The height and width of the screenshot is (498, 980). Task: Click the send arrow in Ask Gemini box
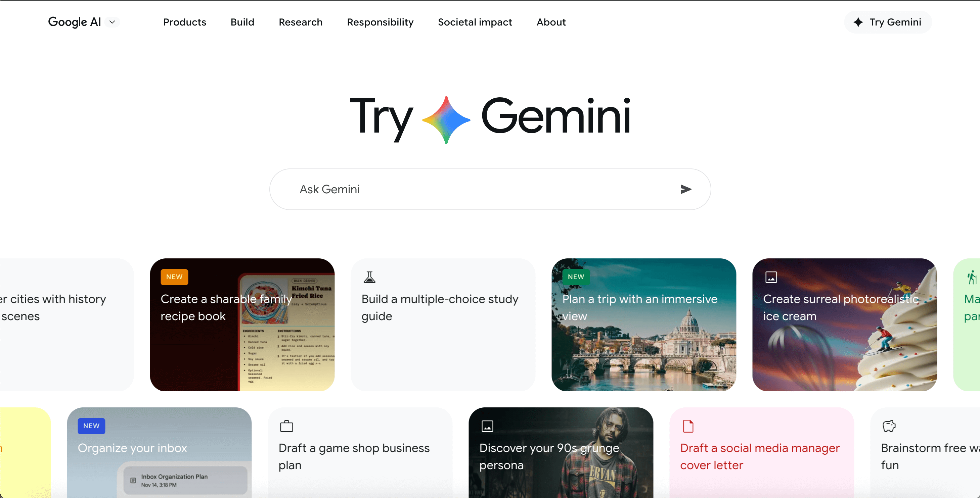click(x=685, y=189)
